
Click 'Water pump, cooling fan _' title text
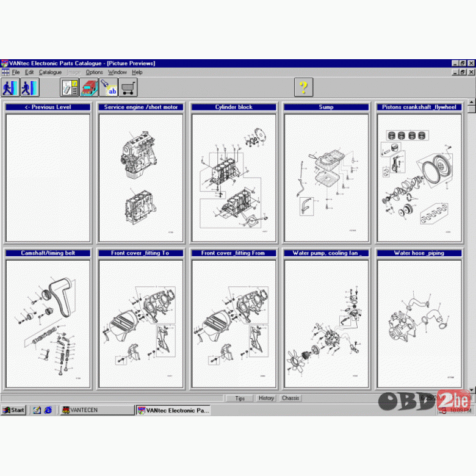327,253
